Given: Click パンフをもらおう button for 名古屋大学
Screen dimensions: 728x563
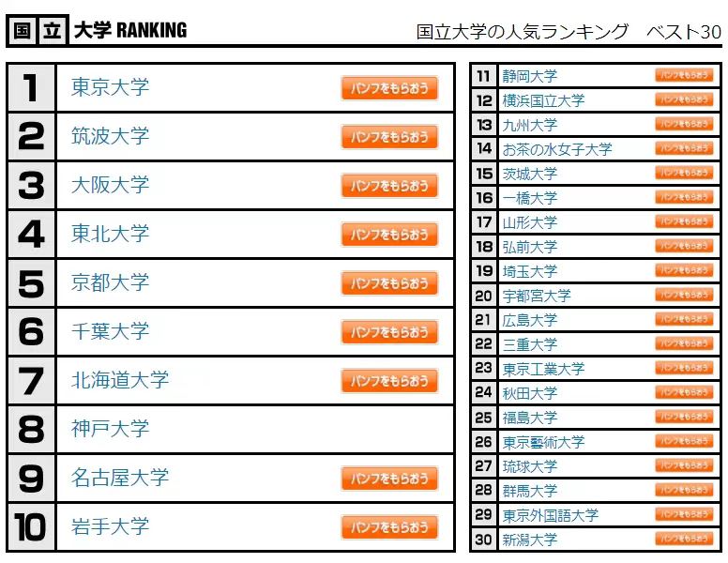Looking at the screenshot, I should [389, 479].
